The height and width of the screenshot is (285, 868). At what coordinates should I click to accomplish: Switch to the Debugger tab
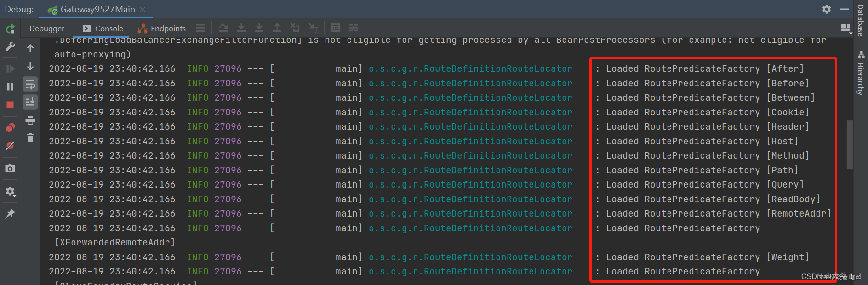[x=47, y=28]
